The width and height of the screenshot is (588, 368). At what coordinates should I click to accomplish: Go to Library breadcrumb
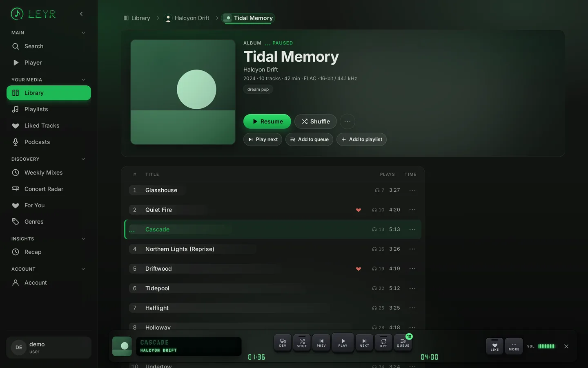tap(137, 18)
